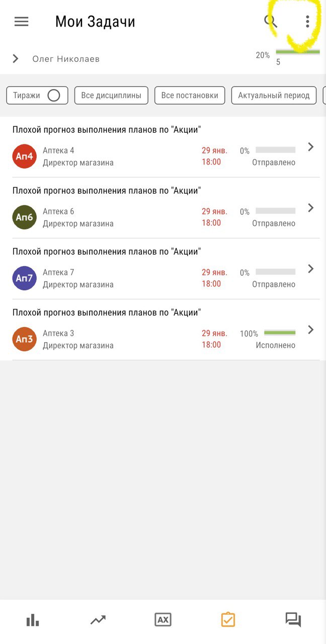The image size is (326, 644).
Task: Open the three-dot overflow menu
Action: pyautogui.click(x=307, y=21)
